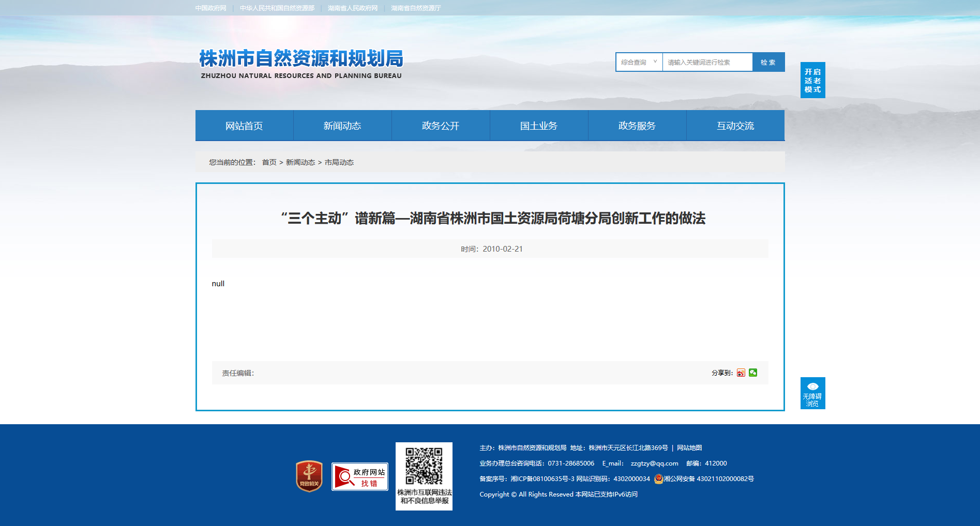Select the 政务公开 menu item
980x526 pixels.
pyautogui.click(x=441, y=126)
